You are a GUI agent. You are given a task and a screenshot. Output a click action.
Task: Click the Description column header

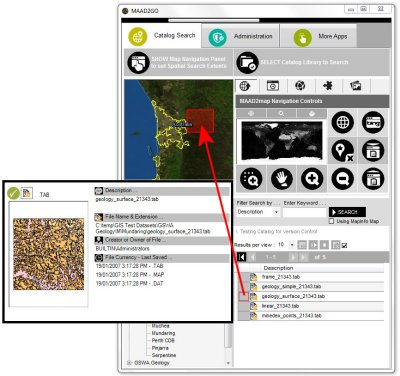(x=278, y=268)
